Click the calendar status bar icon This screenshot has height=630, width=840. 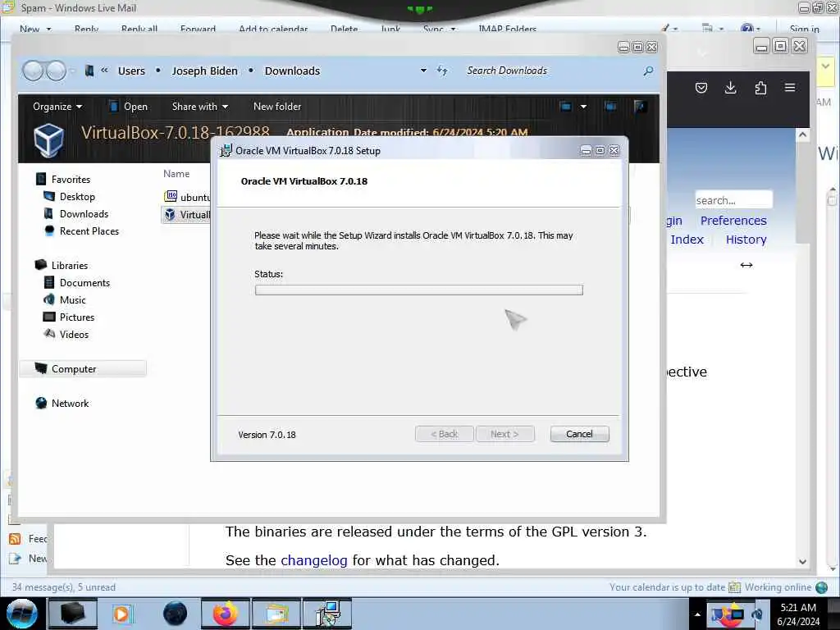coord(734,587)
